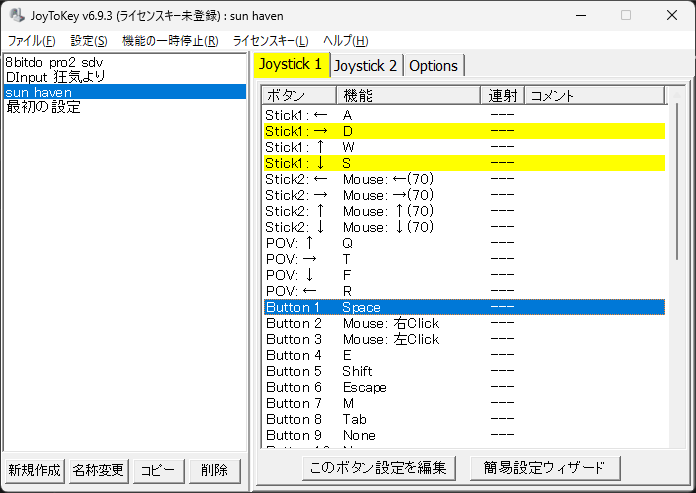Open the 設定(S) menu

[x=89, y=41]
